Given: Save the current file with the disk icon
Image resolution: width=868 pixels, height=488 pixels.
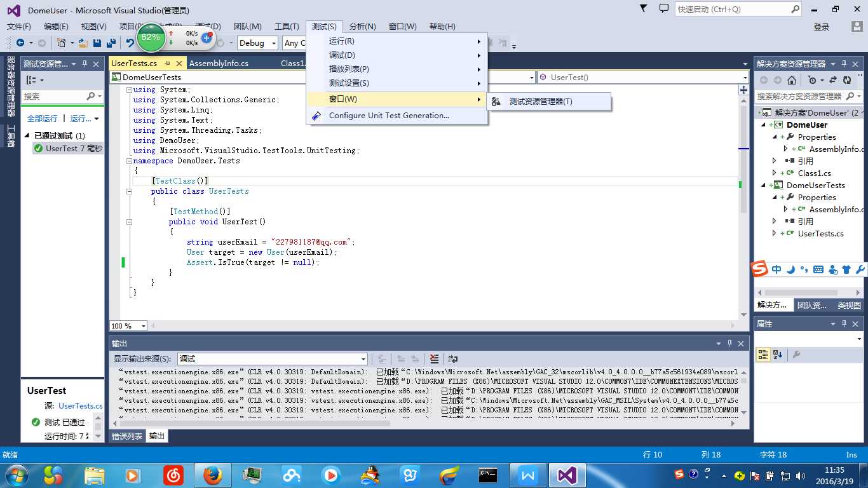Looking at the screenshot, I should (97, 43).
